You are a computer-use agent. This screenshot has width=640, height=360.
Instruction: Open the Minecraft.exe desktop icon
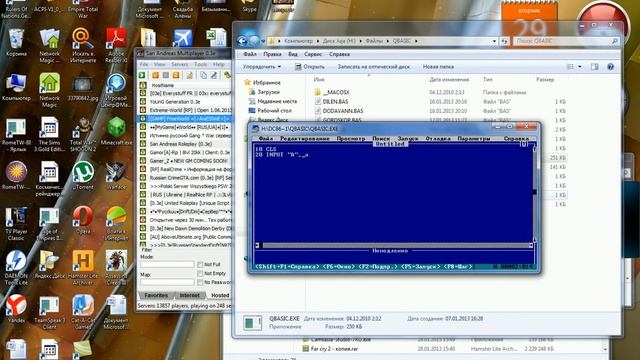click(x=116, y=131)
